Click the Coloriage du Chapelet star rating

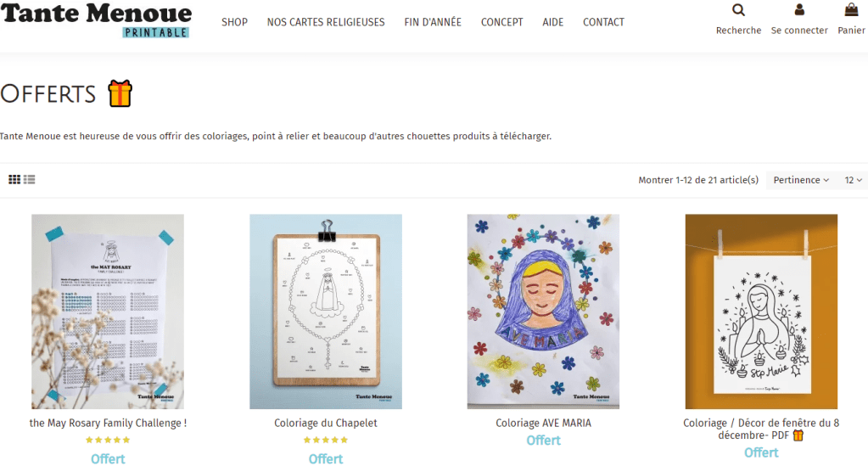tap(326, 440)
